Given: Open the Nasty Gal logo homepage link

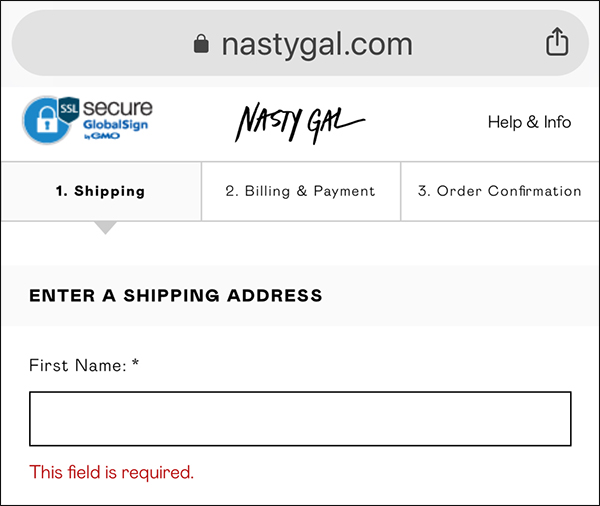Looking at the screenshot, I should 300,122.
